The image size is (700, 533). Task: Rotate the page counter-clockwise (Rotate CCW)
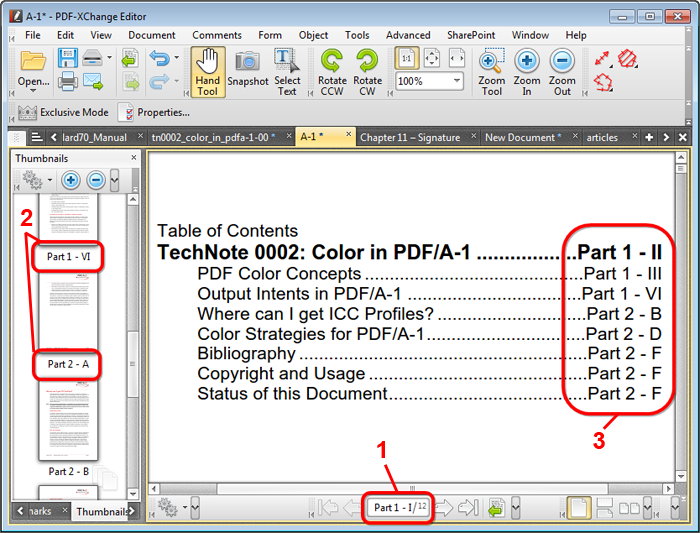click(x=331, y=71)
